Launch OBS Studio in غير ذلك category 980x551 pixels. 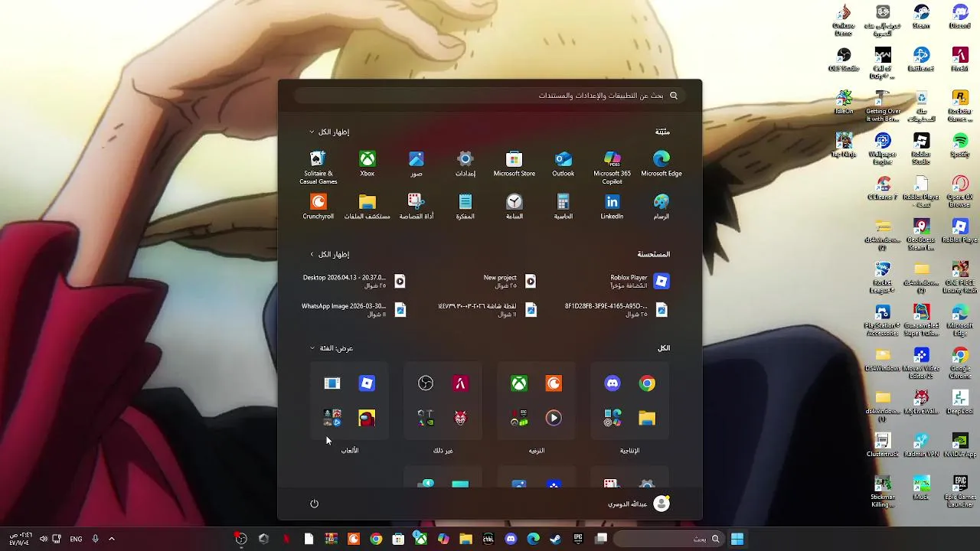pyautogui.click(x=426, y=383)
